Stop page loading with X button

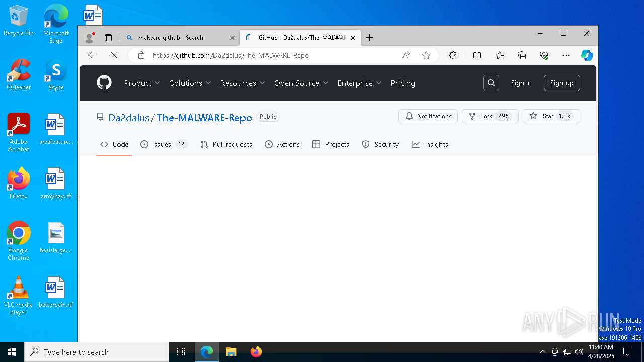(114, 55)
